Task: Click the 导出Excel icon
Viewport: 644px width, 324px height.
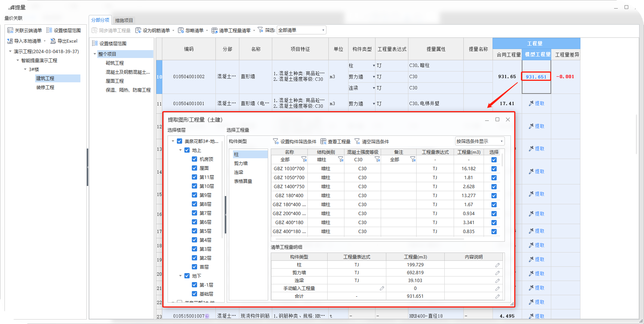Action: [53, 41]
